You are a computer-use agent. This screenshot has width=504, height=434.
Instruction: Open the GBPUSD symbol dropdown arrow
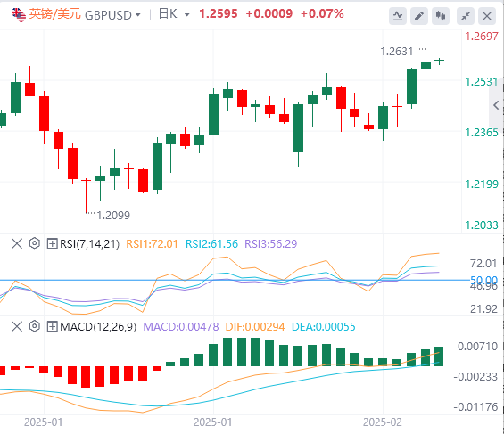tap(138, 15)
